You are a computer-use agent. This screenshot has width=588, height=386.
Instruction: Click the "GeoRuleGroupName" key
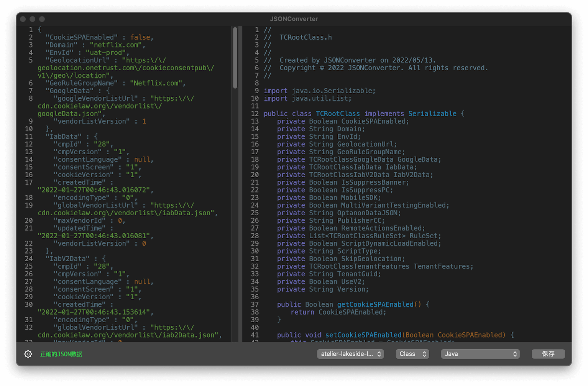click(x=82, y=83)
